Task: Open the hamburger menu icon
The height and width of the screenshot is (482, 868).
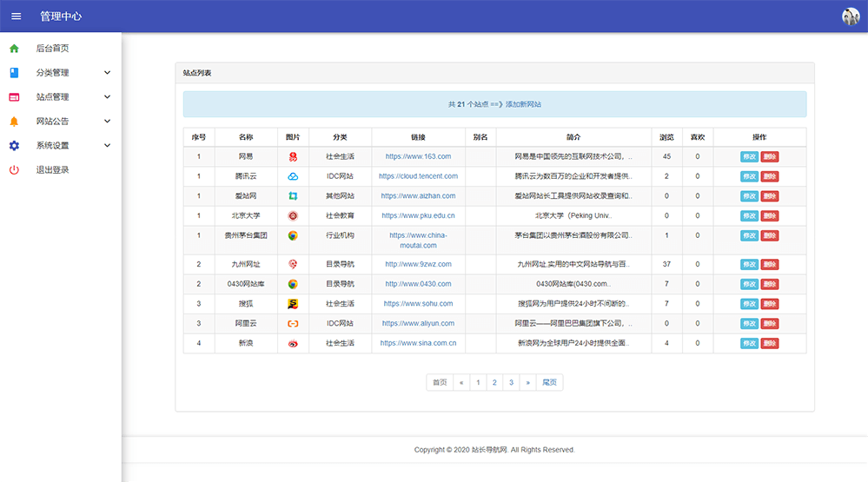Action: 16,16
